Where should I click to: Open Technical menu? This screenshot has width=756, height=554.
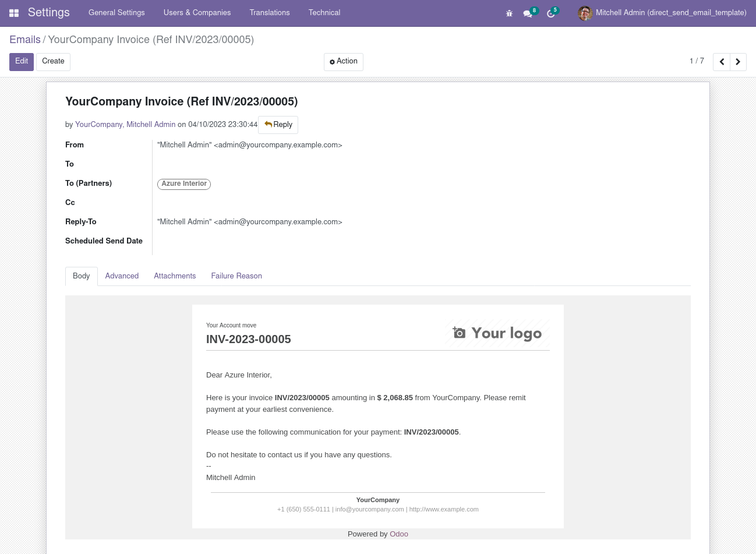324,13
